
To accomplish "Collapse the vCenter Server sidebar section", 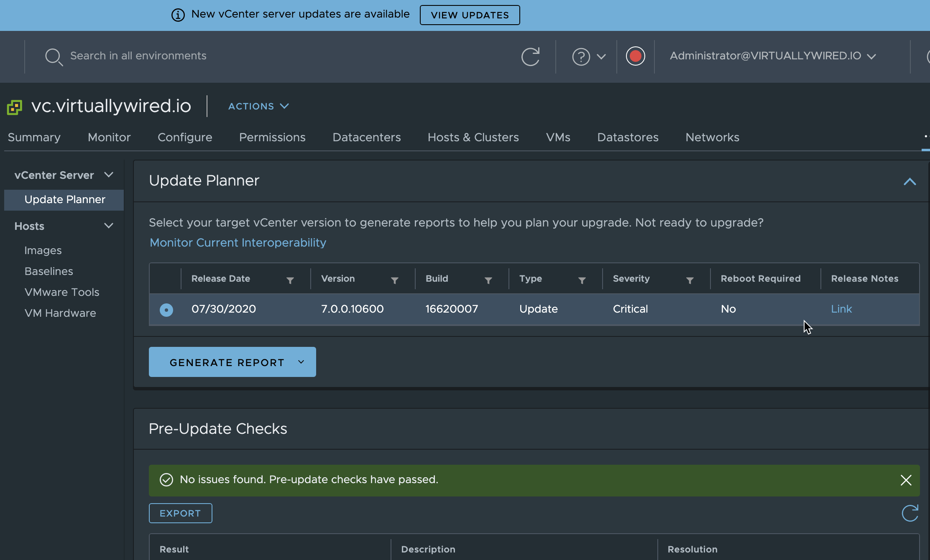I will (109, 175).
